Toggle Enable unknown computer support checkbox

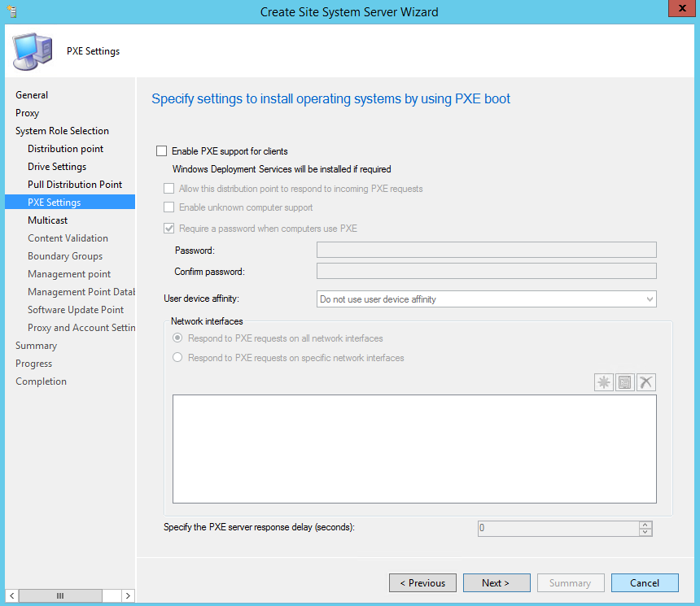pos(168,207)
